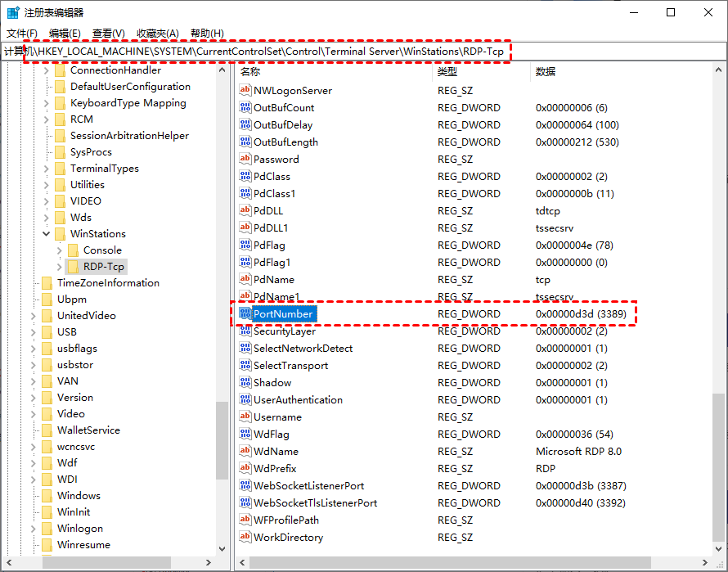Collapse the WinStations tree node
Screen dimensions: 728x572
click(x=46, y=234)
